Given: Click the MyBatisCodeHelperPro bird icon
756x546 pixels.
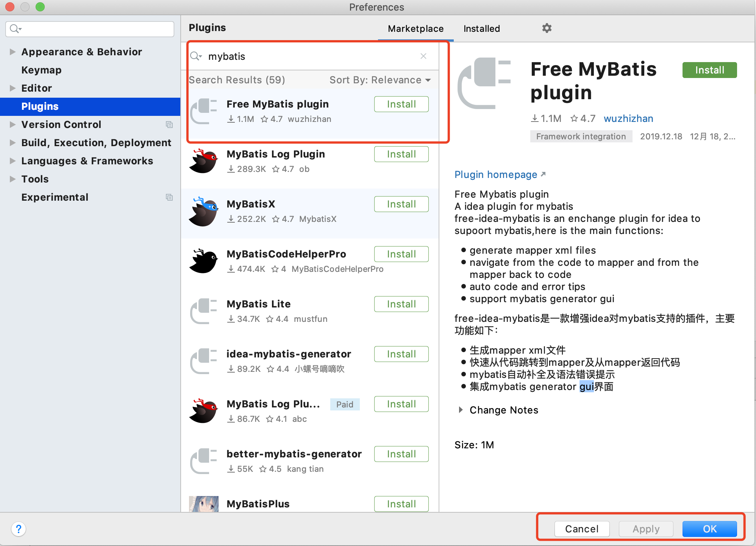Looking at the screenshot, I should (x=203, y=261).
